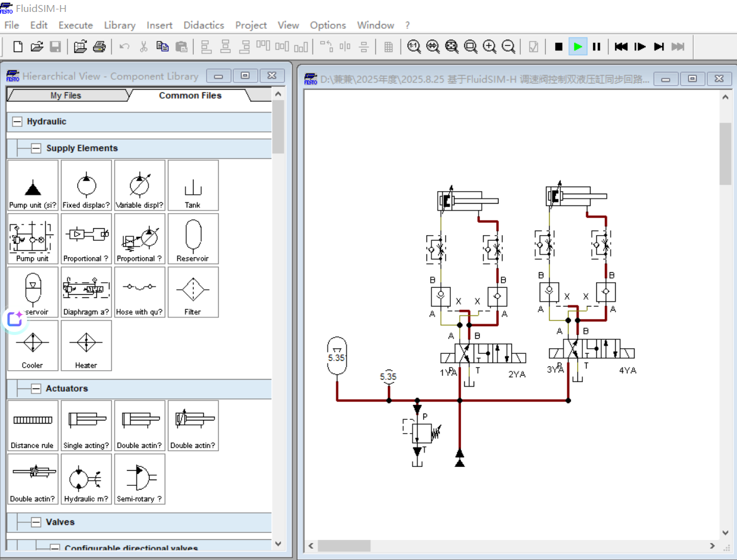Choose the Distance rule actuator
Screen dimensions: 737x560
point(33,425)
